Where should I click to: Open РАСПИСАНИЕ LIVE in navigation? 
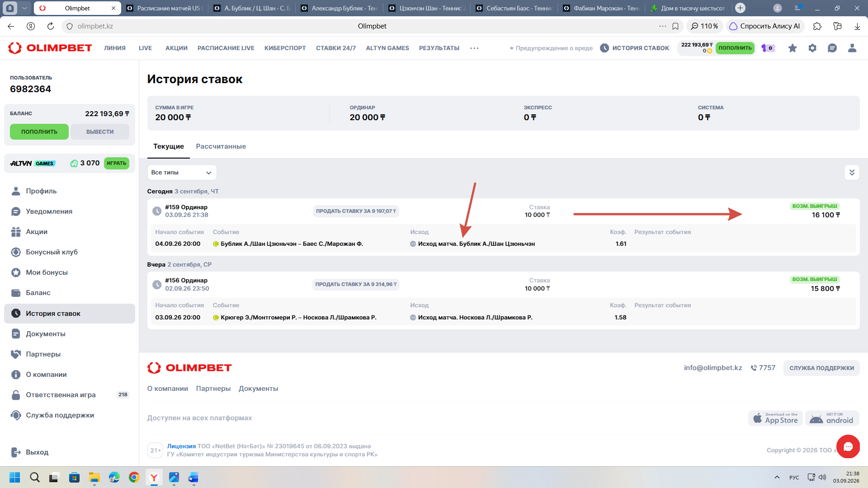point(226,48)
